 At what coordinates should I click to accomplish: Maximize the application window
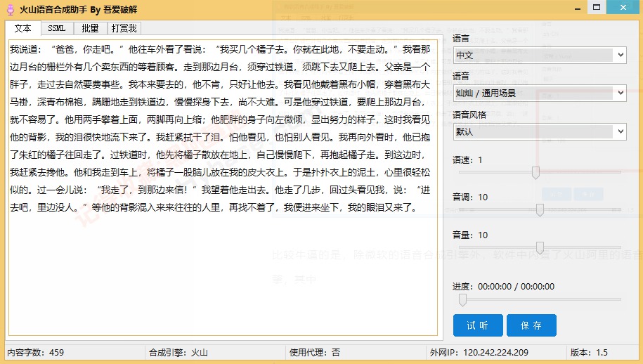(x=597, y=7)
